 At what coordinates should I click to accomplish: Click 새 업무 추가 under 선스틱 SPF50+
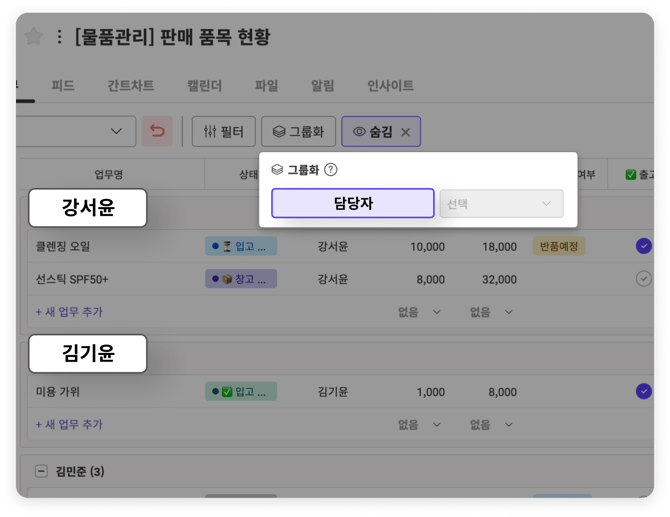tap(69, 312)
